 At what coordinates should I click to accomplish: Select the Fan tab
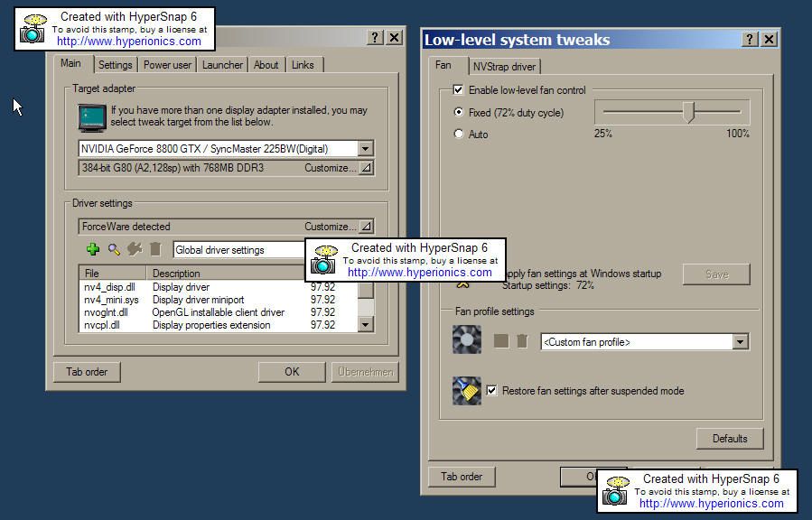(x=443, y=65)
